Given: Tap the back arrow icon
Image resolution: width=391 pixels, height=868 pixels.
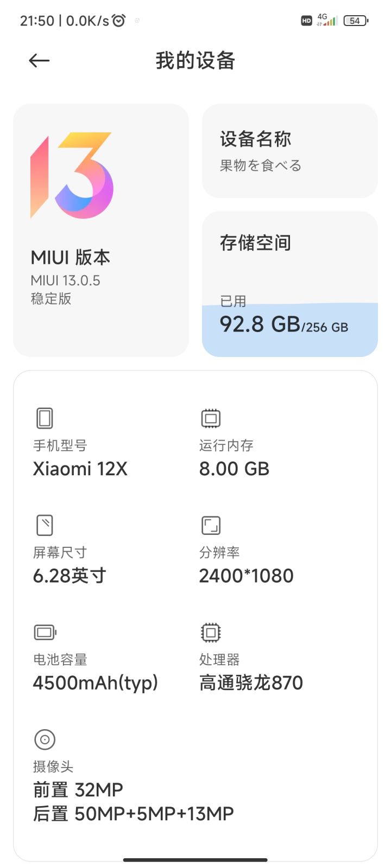Looking at the screenshot, I should (x=39, y=61).
